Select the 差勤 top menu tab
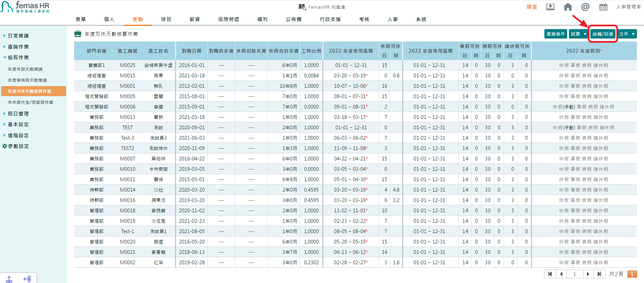 pyautogui.click(x=138, y=19)
